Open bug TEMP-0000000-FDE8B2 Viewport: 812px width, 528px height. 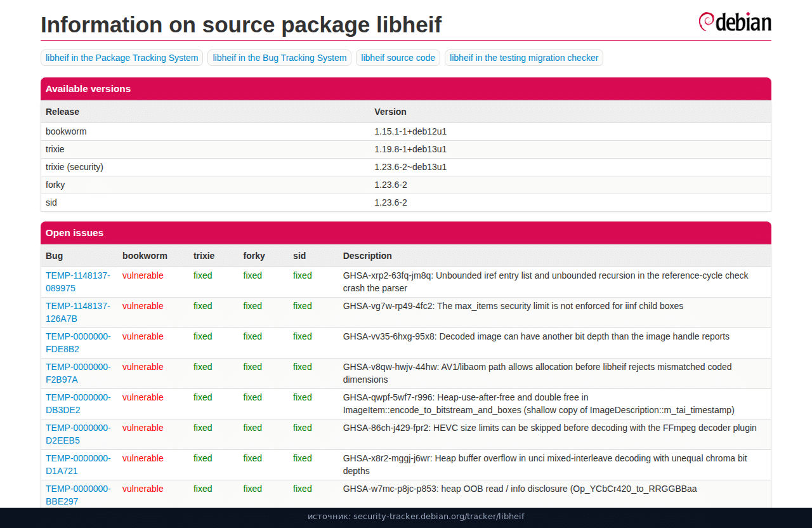78,343
